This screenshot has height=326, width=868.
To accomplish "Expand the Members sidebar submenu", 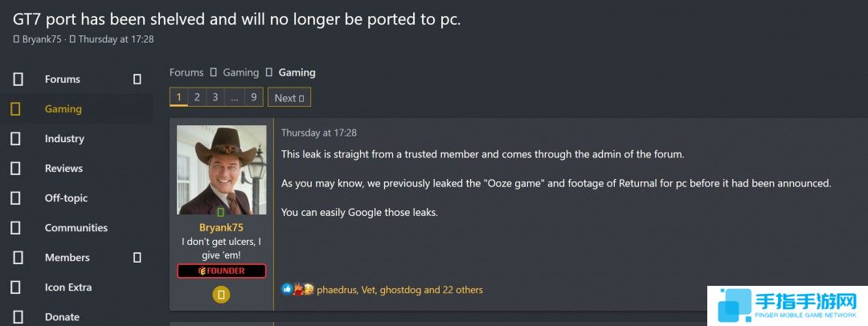I will (x=137, y=258).
